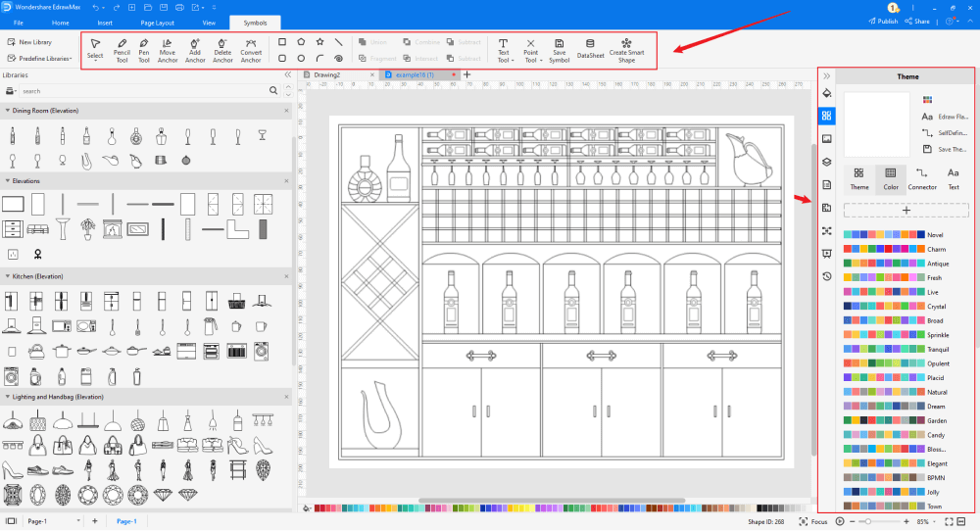
Task: Select the star shape drawing tool
Action: point(319,42)
